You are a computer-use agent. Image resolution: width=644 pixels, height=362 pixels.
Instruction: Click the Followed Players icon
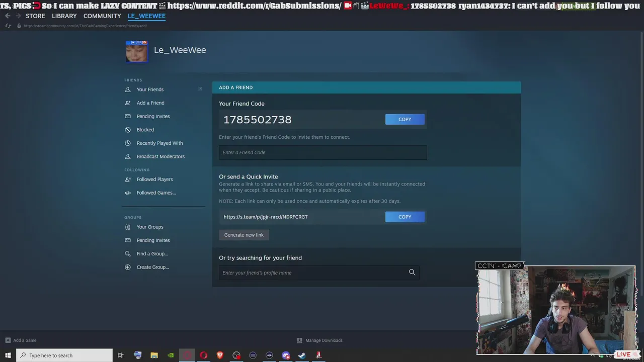click(x=128, y=179)
